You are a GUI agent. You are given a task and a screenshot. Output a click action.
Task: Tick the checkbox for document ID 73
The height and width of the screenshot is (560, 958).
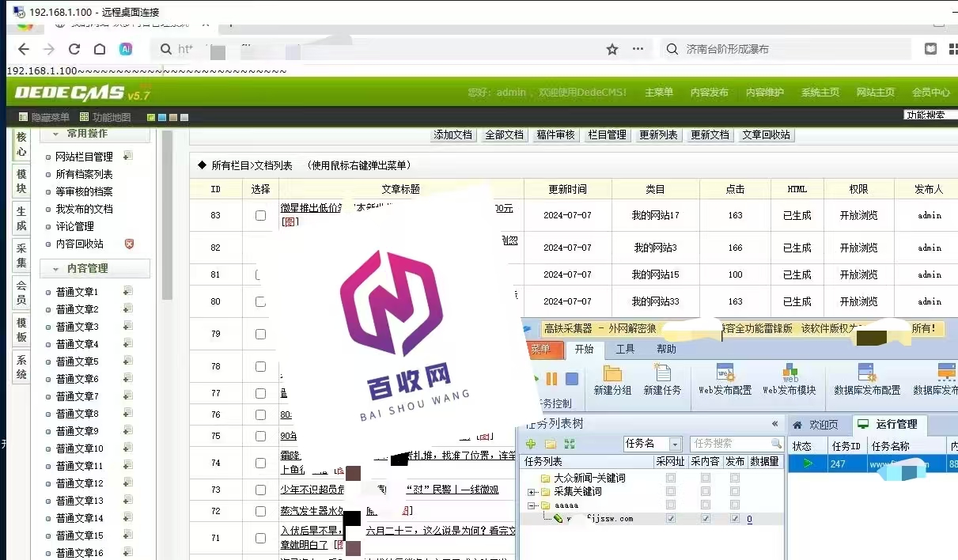pyautogui.click(x=260, y=490)
